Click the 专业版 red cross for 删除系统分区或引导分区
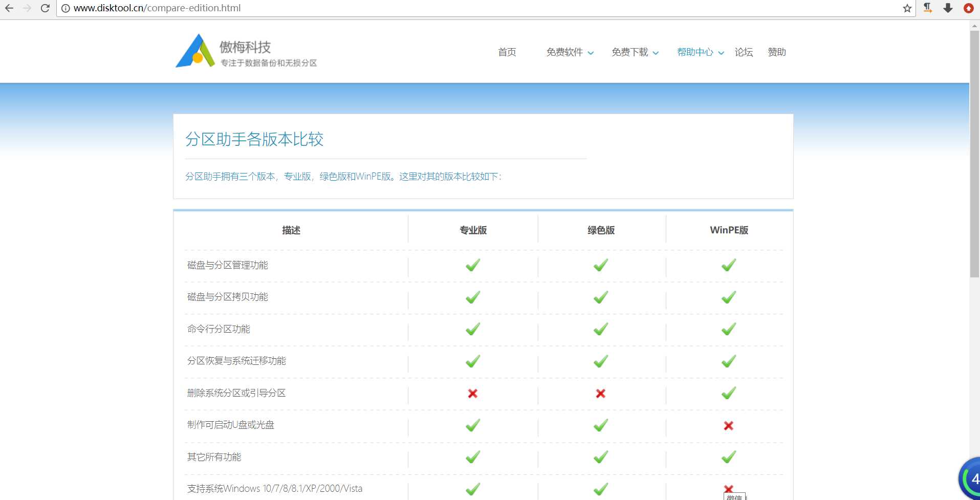 pos(473,393)
